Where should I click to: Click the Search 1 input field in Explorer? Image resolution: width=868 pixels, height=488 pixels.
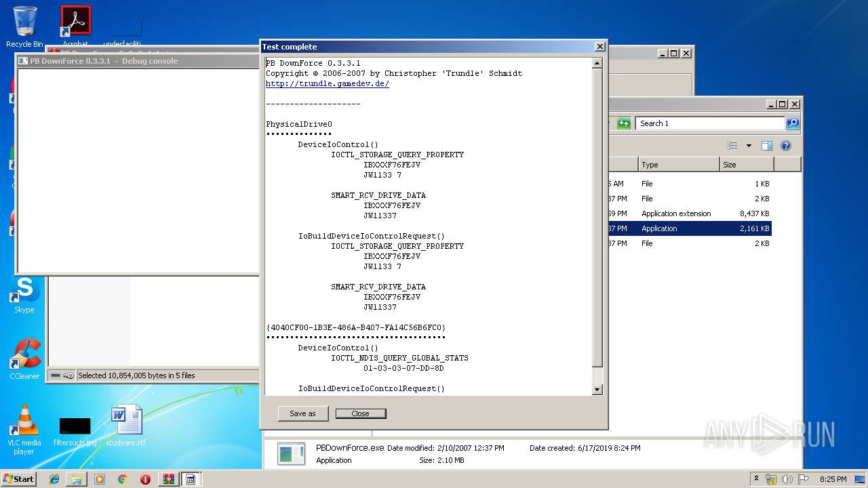(x=710, y=123)
